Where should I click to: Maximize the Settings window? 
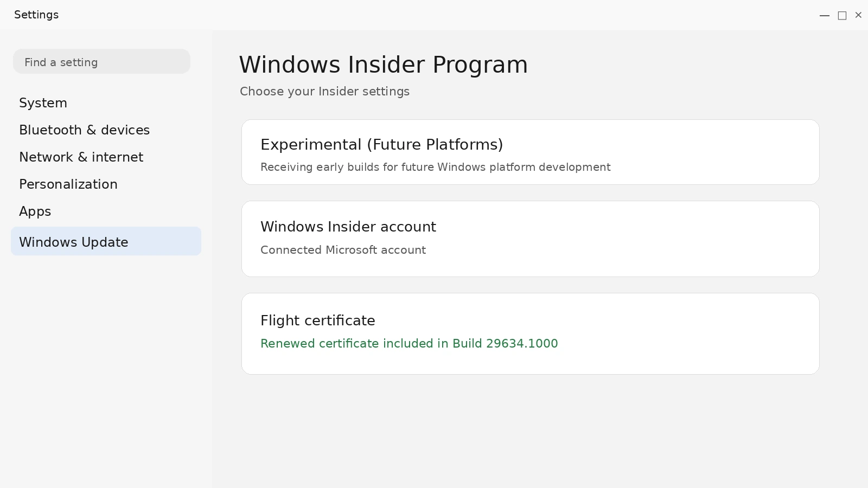tap(842, 15)
